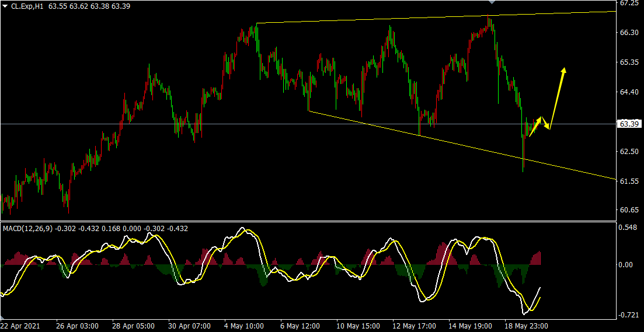Click the 61.55 price axis label
Screen dimensions: 644x332
628,181
